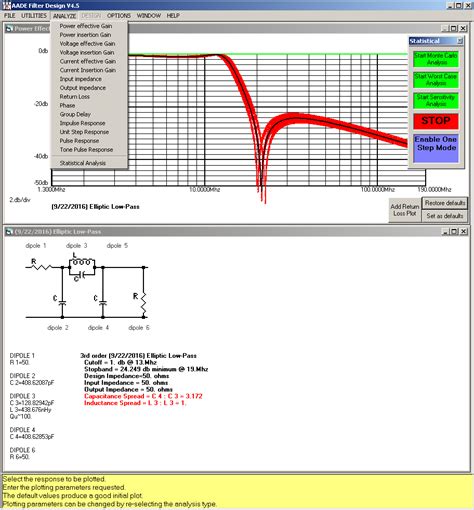Open the OPTIONS menu

point(119,16)
